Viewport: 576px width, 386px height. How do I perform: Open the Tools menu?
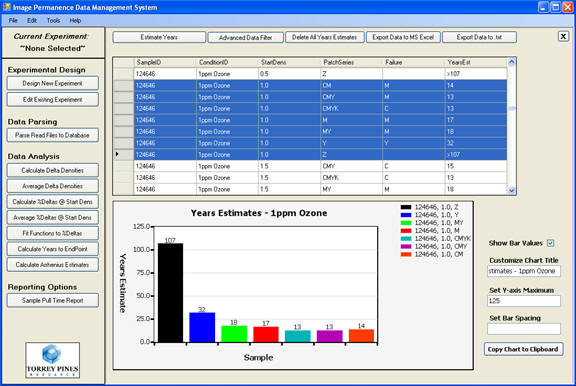53,21
